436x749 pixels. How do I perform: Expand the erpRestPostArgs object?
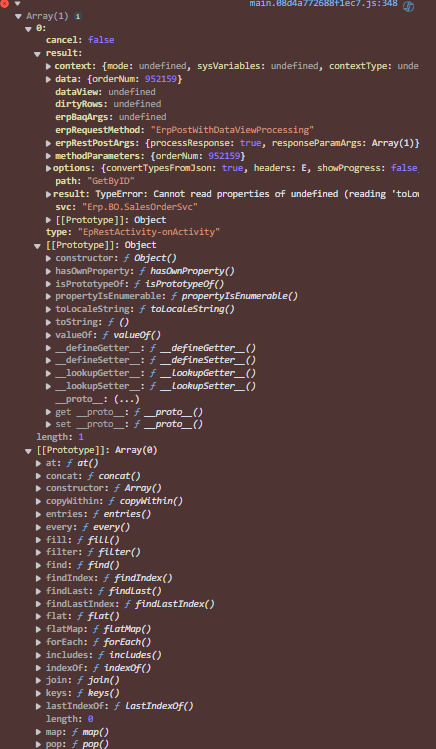pyautogui.click(x=49, y=143)
